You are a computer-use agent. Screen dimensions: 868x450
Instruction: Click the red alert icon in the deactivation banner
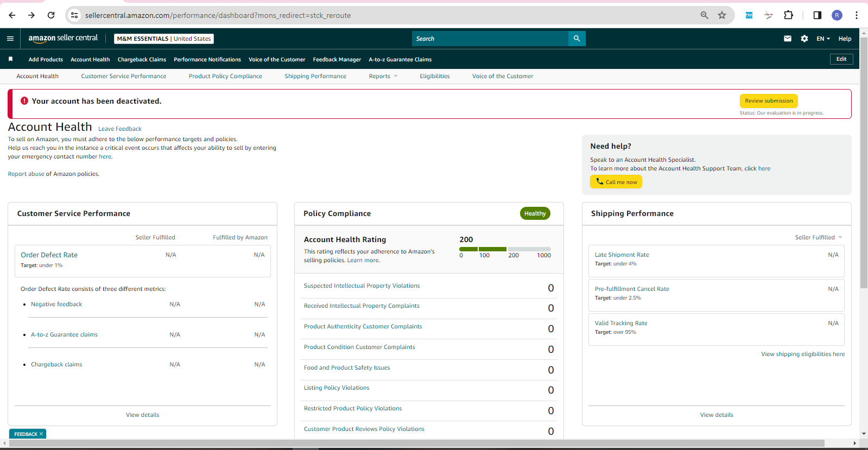[x=24, y=101]
